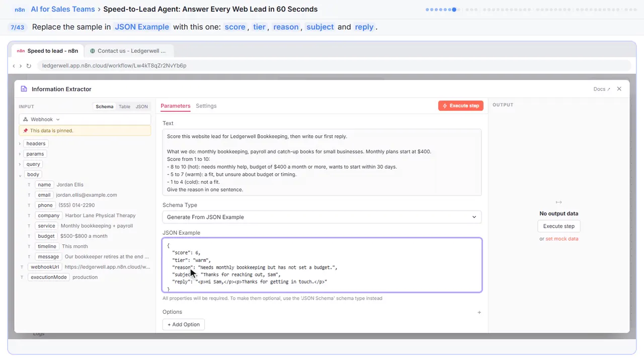This screenshot has width=644, height=362.
Task: Open the Docs link
Action: (602, 89)
